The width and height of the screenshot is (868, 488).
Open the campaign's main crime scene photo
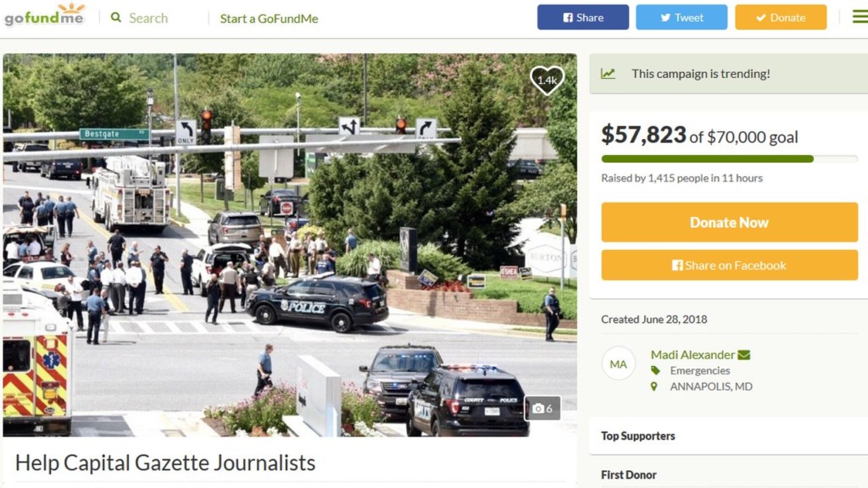290,245
